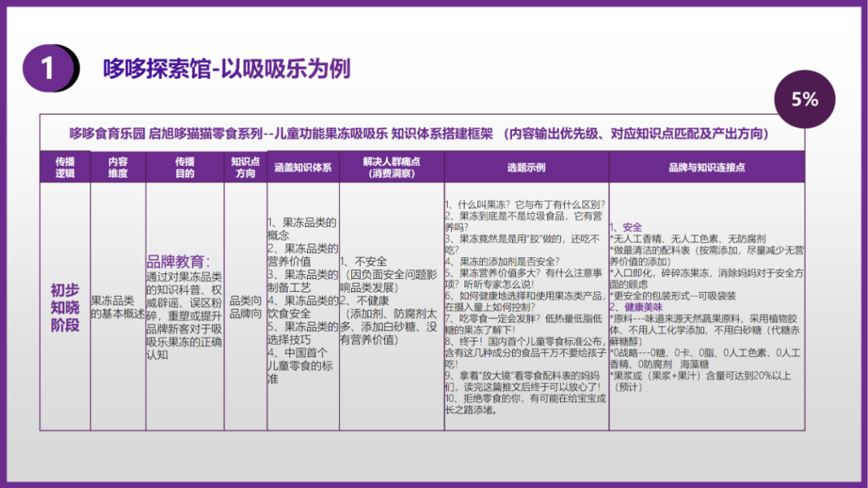Click the purple "品牌教育:" heading
Screen dimensions: 868x488
point(178,261)
